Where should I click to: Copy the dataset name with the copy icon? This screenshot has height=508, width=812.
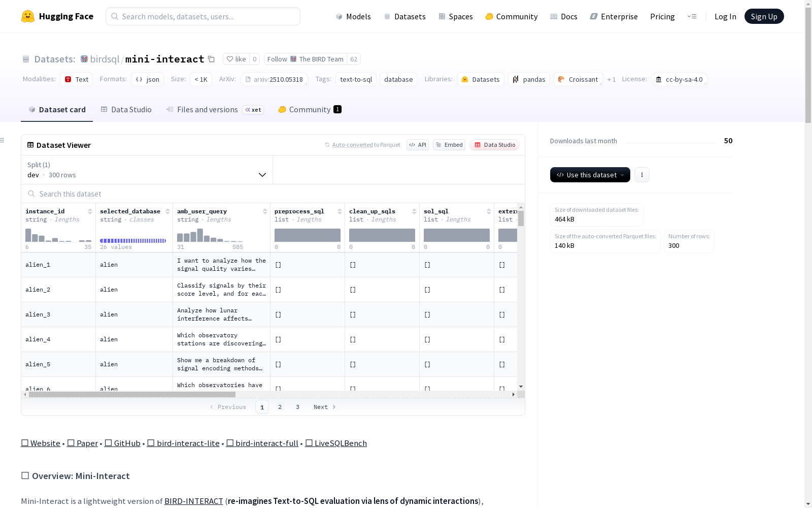tap(211, 59)
